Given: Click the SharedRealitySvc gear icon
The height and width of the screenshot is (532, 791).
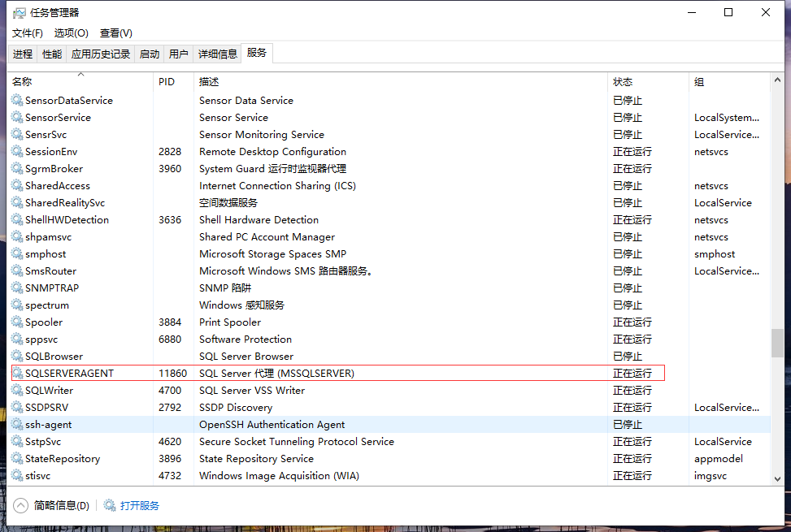Looking at the screenshot, I should point(17,202).
